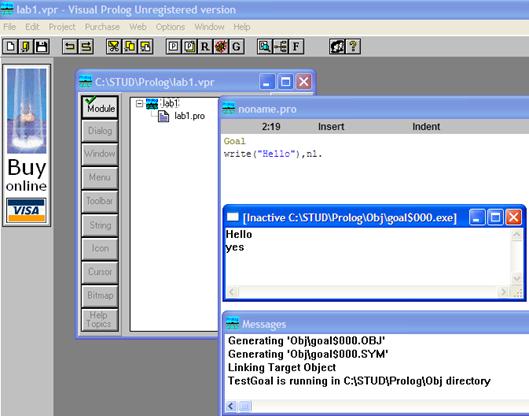Screen dimensions: 529x416
Task: Click the tree structure toolbar icon
Action: click(x=280, y=47)
